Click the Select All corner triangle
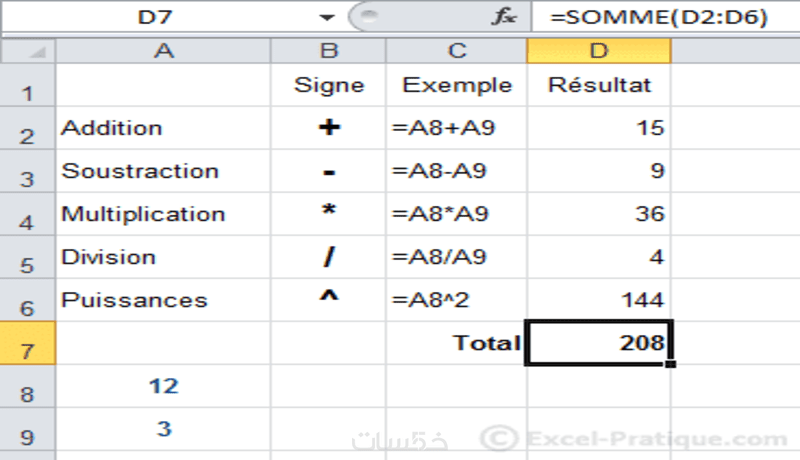Viewport: 800px width, 460px height. tap(37, 51)
